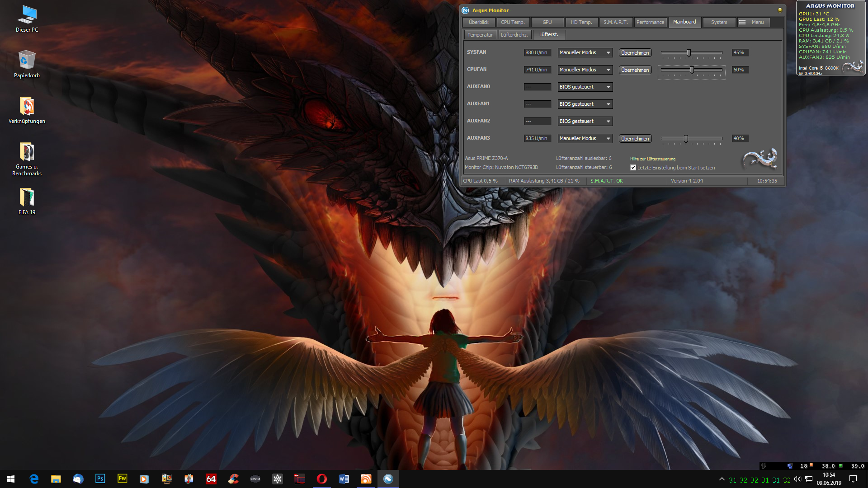The width and height of the screenshot is (868, 488).
Task: Open AUXFAN1 control mode dropdown
Action: (x=585, y=104)
